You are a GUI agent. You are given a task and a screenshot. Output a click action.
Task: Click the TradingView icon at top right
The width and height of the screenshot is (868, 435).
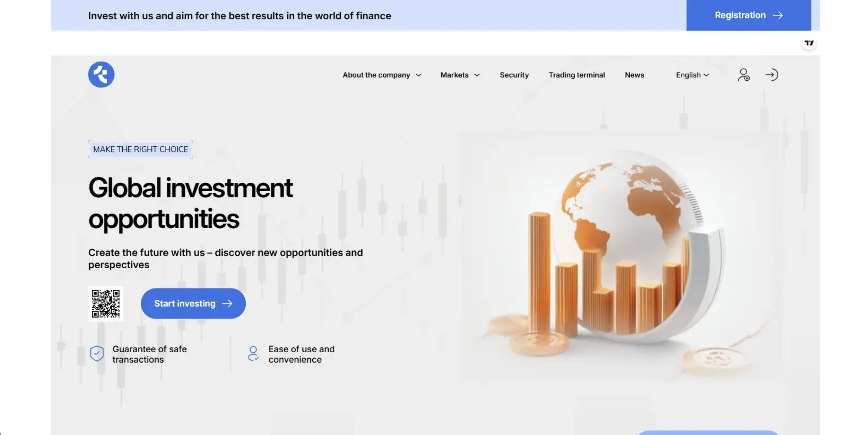click(809, 43)
